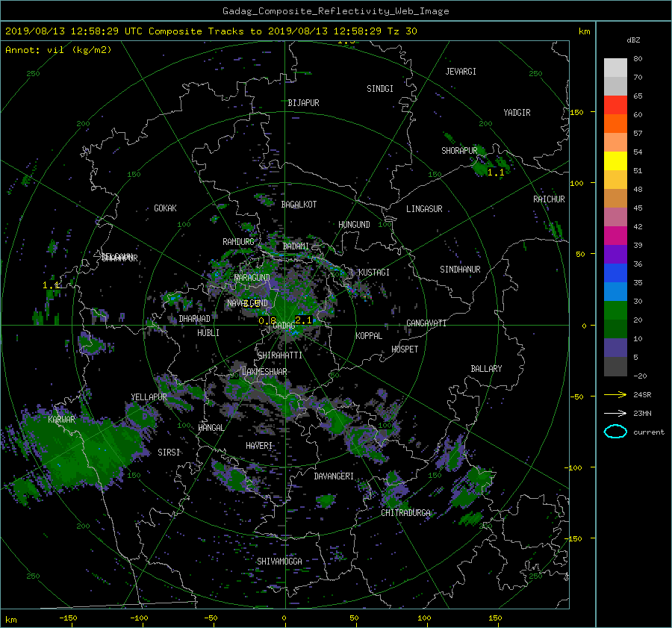Click the HOSPET city label

(405, 349)
